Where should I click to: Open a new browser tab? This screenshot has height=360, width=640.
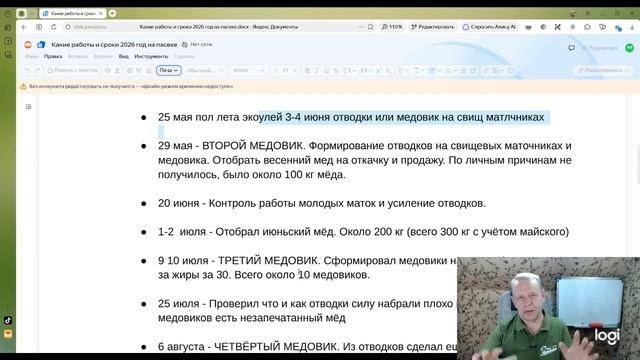click(112, 13)
